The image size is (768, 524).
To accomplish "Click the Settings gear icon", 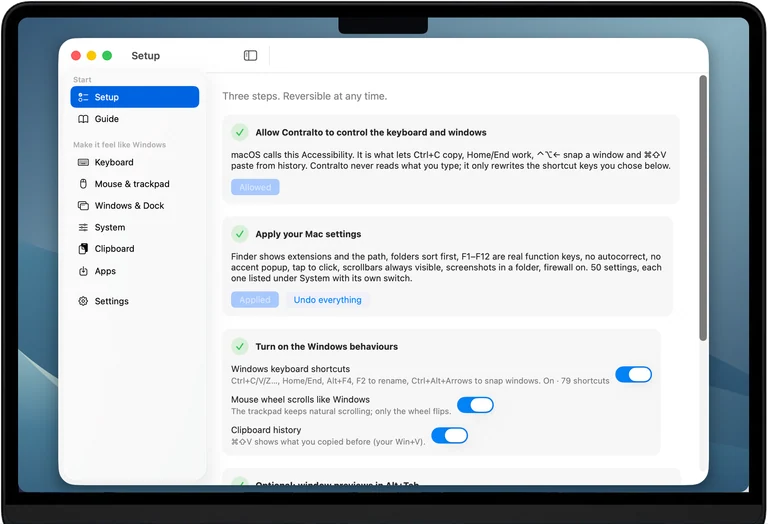I will pyautogui.click(x=83, y=301).
